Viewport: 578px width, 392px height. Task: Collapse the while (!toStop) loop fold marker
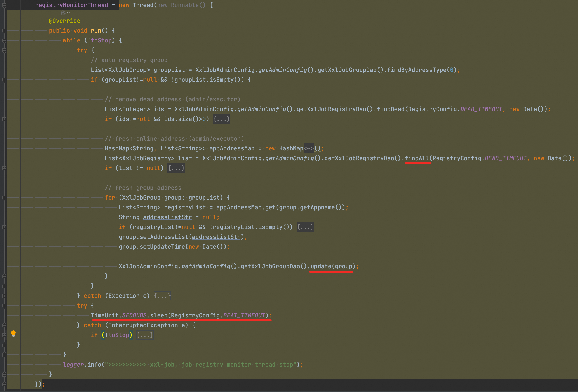4,40
